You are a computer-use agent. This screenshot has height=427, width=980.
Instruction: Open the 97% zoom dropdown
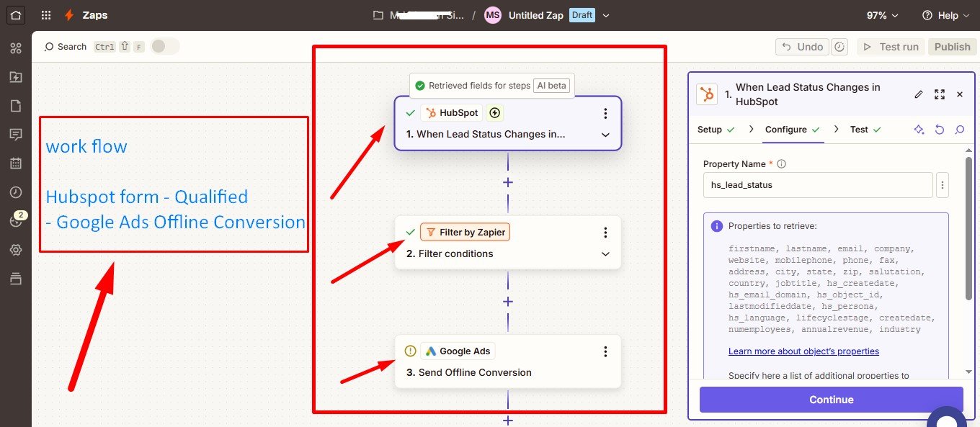click(x=882, y=15)
